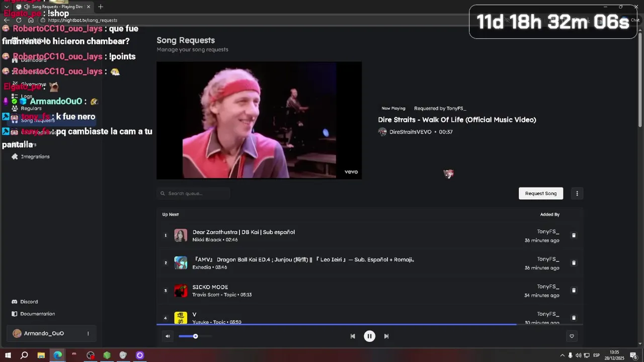Open the Windows Start menu

coord(8,355)
